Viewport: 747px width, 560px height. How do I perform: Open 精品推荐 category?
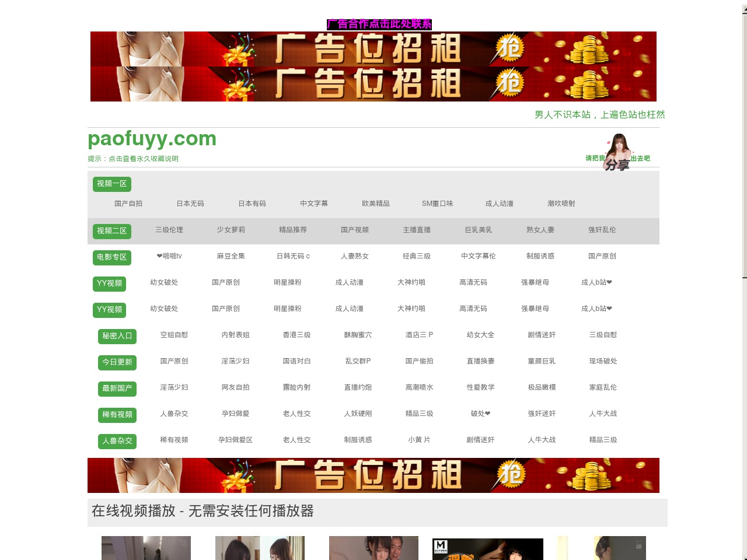pyautogui.click(x=293, y=230)
